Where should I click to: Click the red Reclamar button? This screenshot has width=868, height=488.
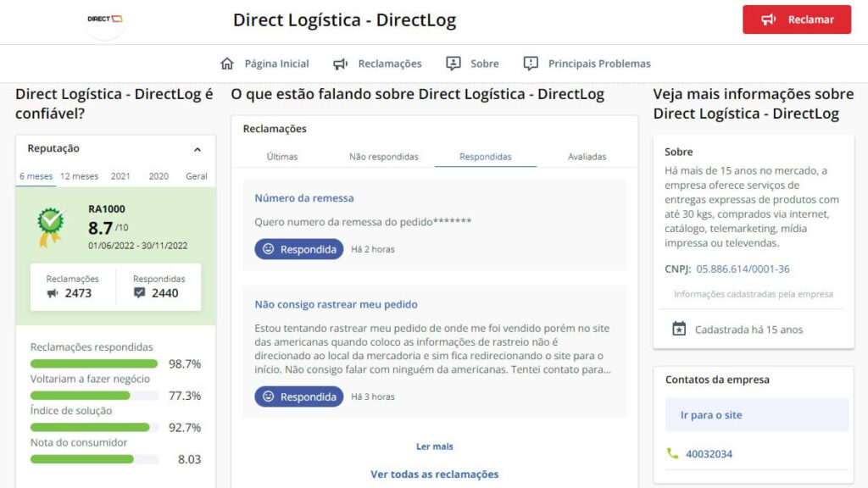(x=796, y=20)
